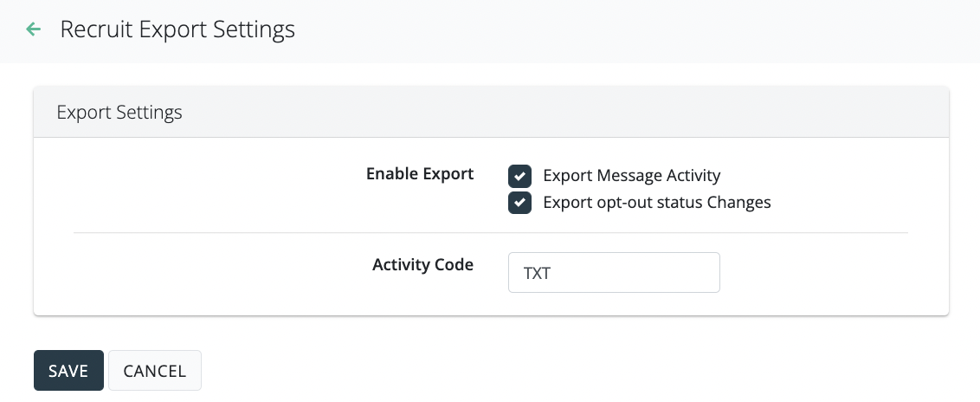Toggle the Export opt-out status Changes checkbox
Image resolution: width=980 pixels, height=402 pixels.
click(x=519, y=203)
